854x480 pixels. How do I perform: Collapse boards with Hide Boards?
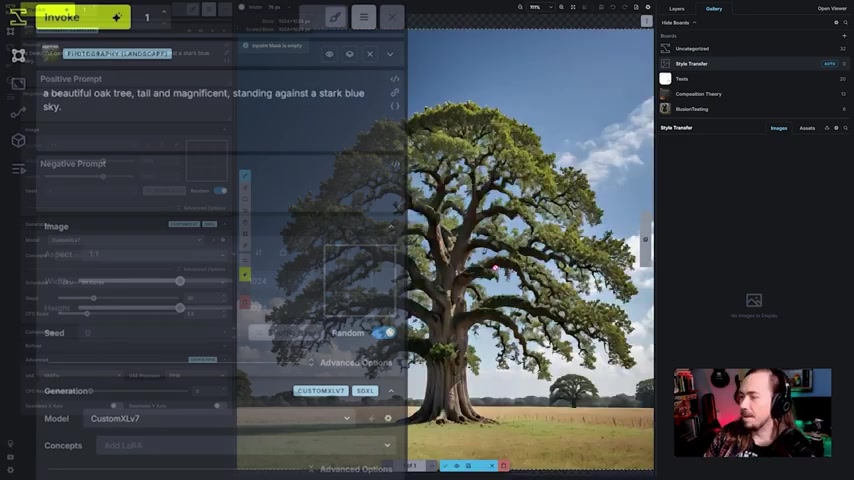tap(679, 23)
